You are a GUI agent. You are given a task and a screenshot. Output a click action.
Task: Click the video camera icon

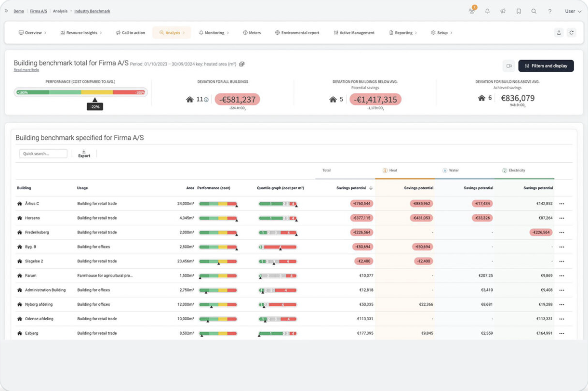pyautogui.click(x=509, y=66)
